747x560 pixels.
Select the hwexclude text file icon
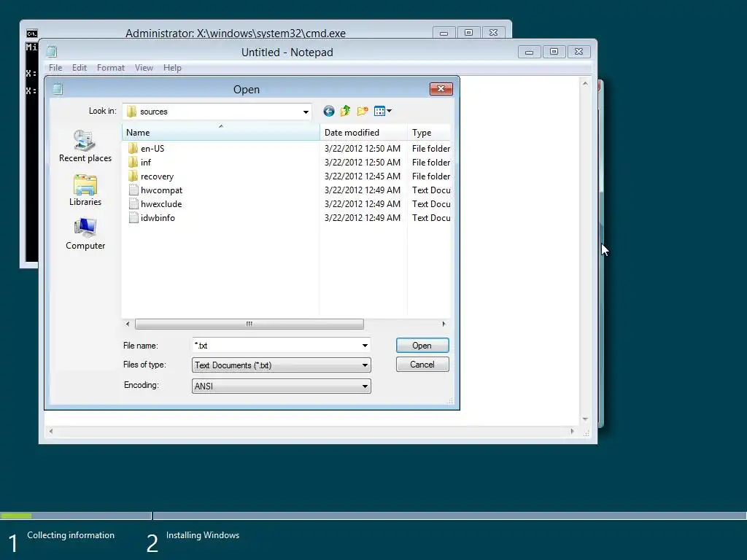(x=134, y=204)
